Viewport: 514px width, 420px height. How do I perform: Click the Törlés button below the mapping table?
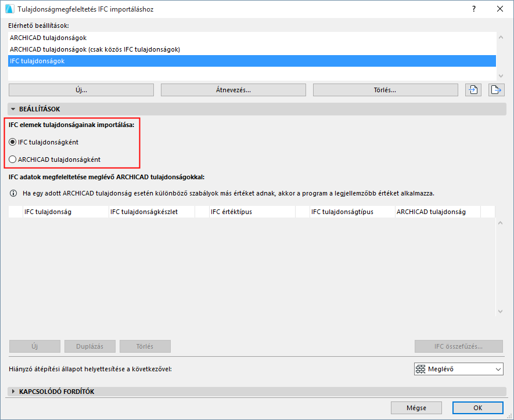(x=145, y=346)
